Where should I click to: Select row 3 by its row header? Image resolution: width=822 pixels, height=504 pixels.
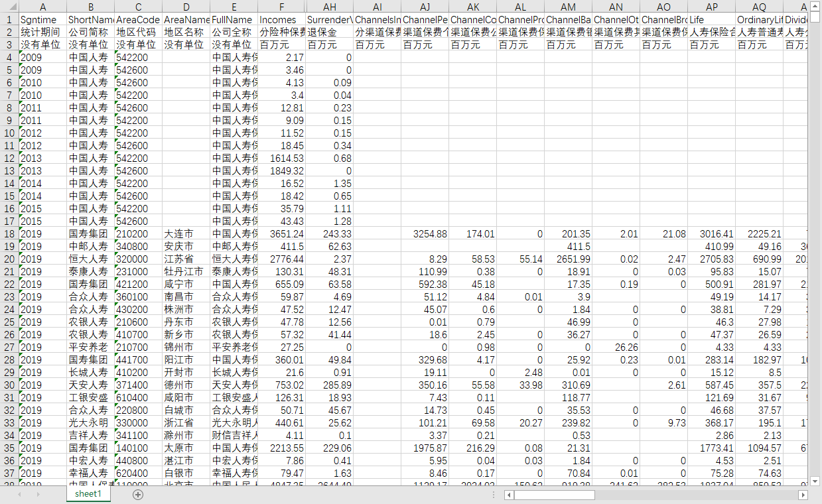pyautogui.click(x=9, y=44)
